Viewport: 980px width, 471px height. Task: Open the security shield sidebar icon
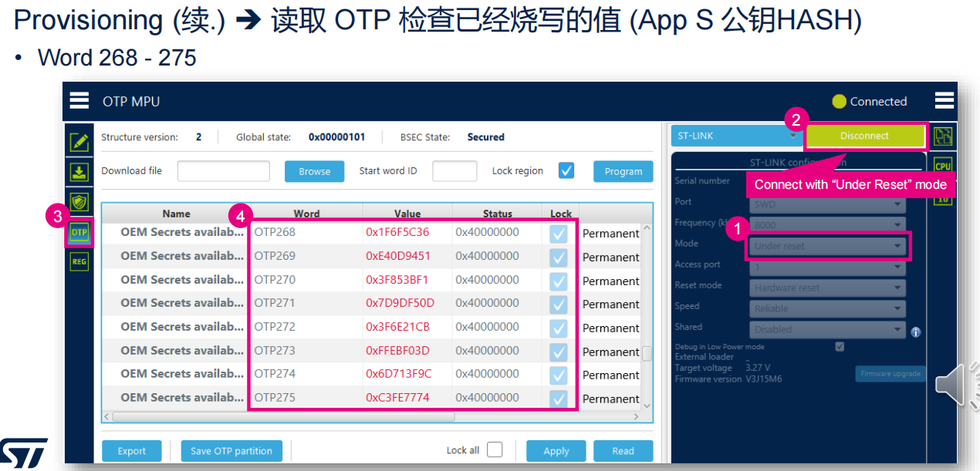click(x=79, y=202)
